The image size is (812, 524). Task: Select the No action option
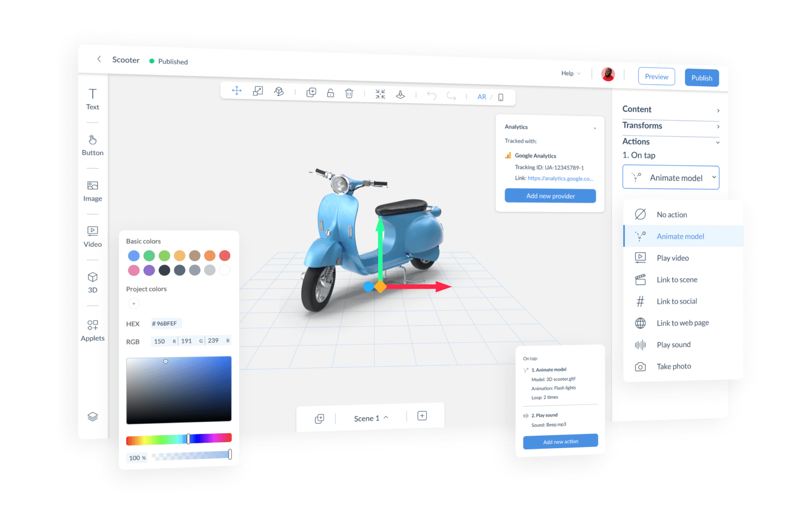point(671,214)
